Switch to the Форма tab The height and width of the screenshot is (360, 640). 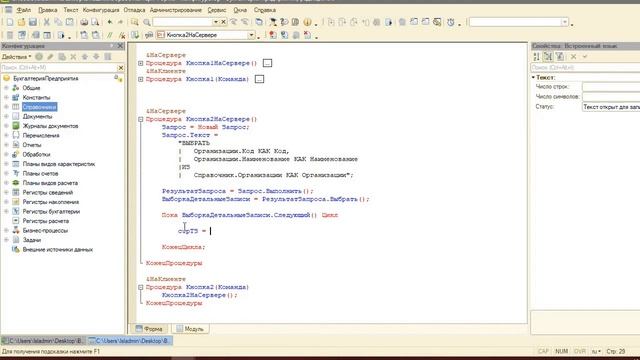(x=149, y=329)
